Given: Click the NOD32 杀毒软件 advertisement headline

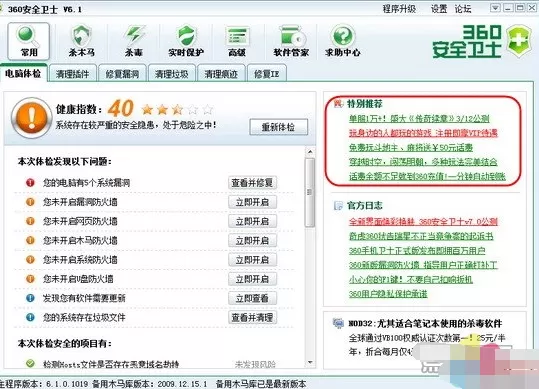Looking at the screenshot, I should [425, 323].
